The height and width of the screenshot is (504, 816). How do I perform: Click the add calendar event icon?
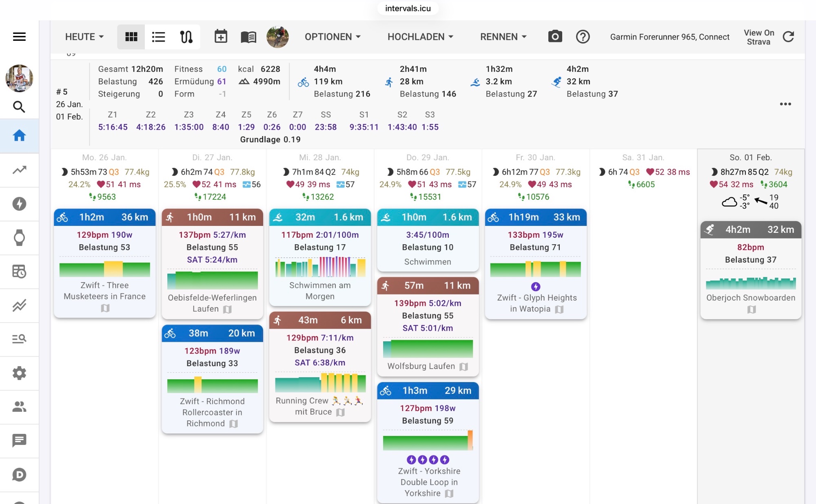pos(221,37)
